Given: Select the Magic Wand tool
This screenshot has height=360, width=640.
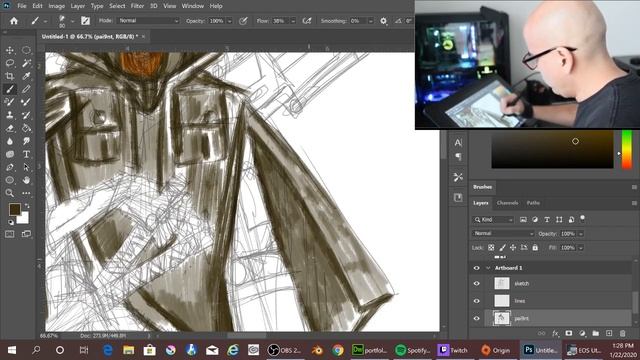Looking at the screenshot, I should (26, 63).
